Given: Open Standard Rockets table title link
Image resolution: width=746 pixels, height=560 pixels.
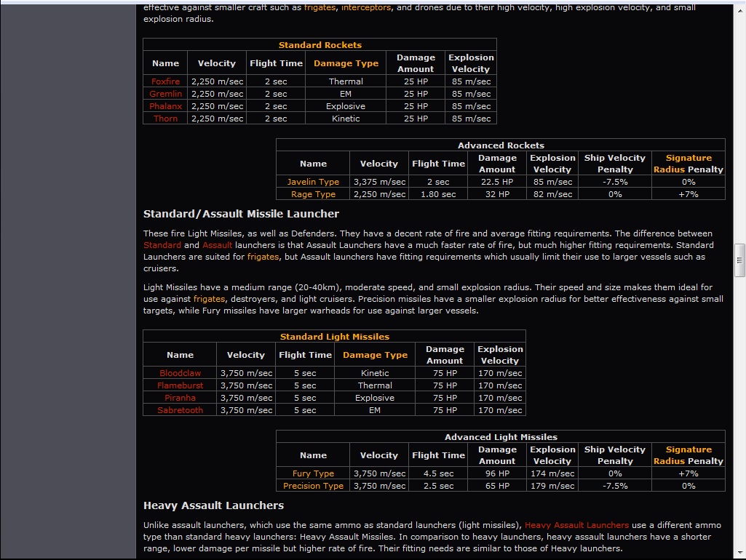Looking at the screenshot, I should click(320, 45).
